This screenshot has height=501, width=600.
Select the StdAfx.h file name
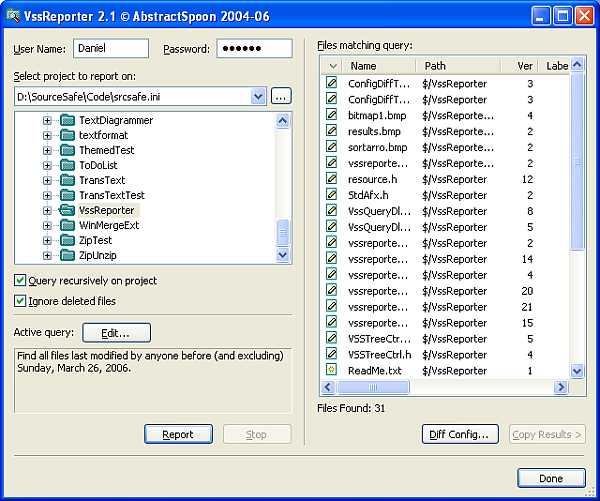[x=368, y=195]
